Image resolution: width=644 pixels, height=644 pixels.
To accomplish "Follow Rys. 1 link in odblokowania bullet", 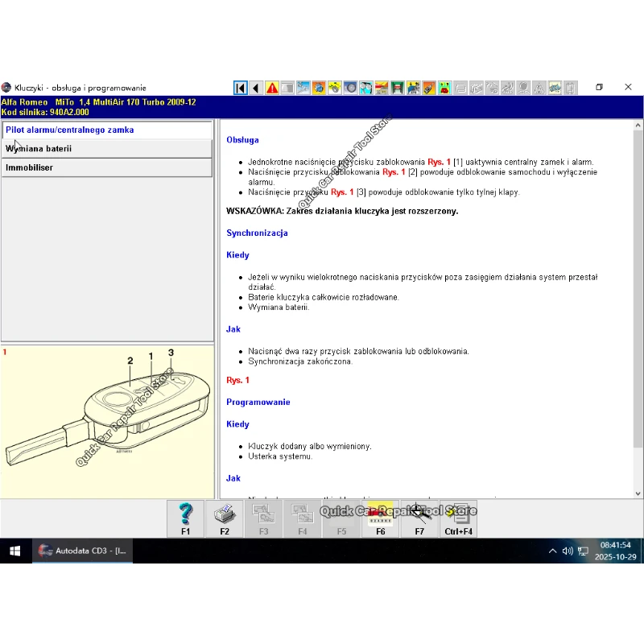I will (x=394, y=172).
